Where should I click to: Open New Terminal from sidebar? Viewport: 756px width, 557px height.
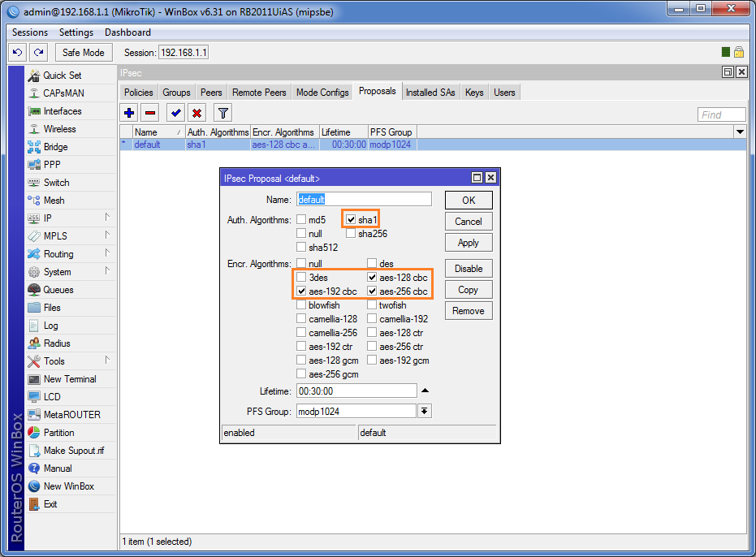click(x=70, y=379)
